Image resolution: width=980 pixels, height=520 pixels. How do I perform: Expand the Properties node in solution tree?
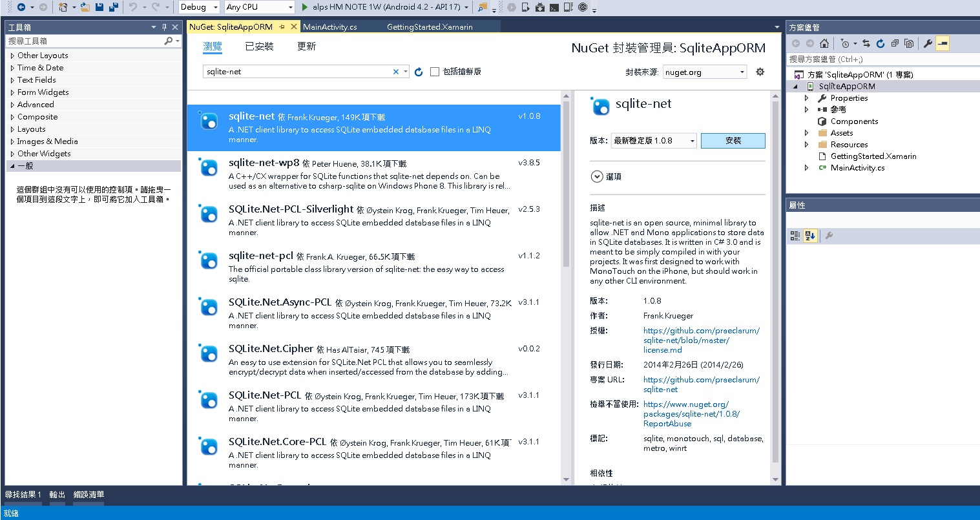click(x=806, y=98)
